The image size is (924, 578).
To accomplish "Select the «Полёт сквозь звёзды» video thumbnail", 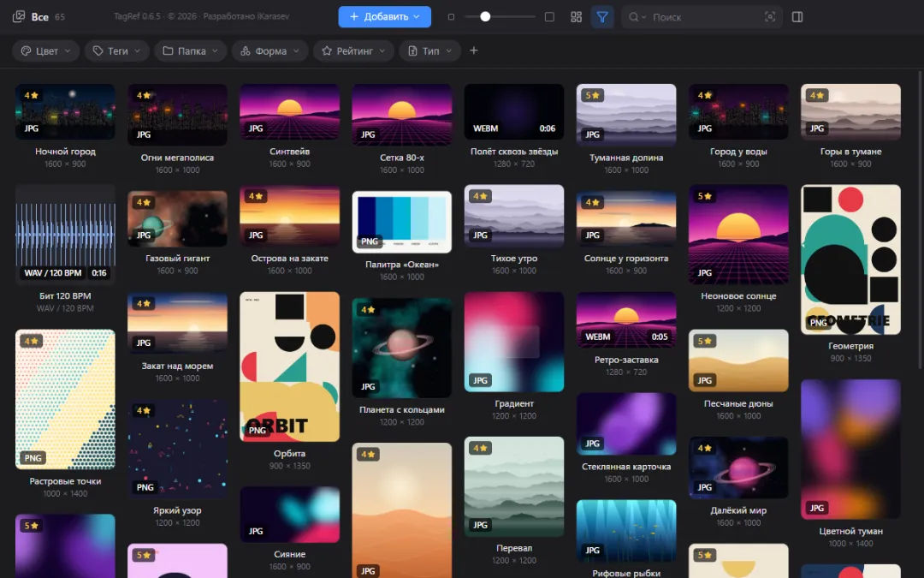I will click(x=514, y=111).
